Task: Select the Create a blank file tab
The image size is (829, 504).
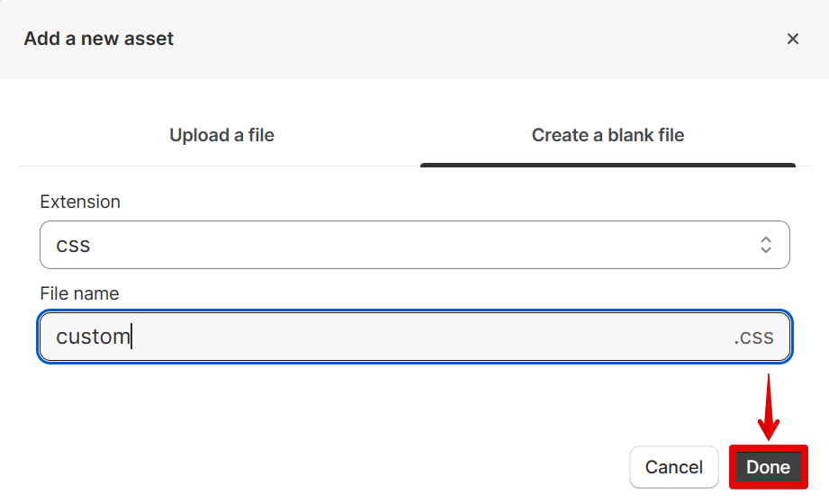Action: pyautogui.click(x=608, y=135)
